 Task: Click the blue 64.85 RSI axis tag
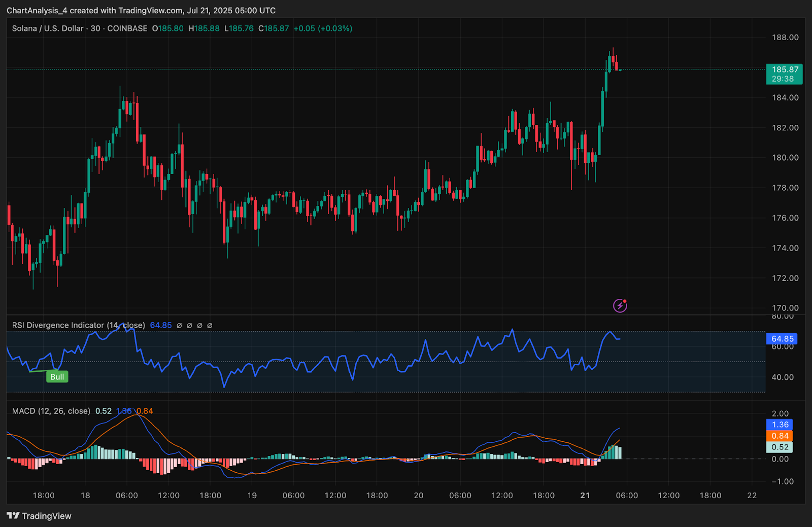[x=782, y=339]
